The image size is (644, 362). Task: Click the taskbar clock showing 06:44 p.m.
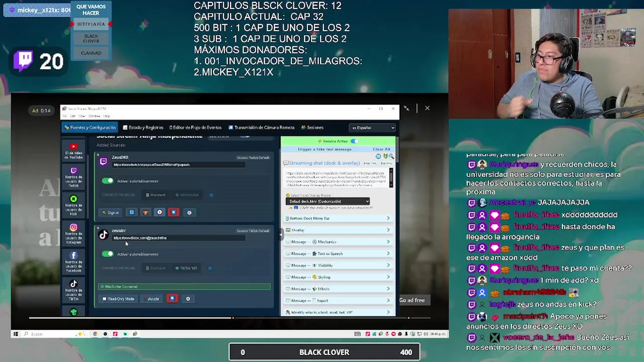coord(437,334)
